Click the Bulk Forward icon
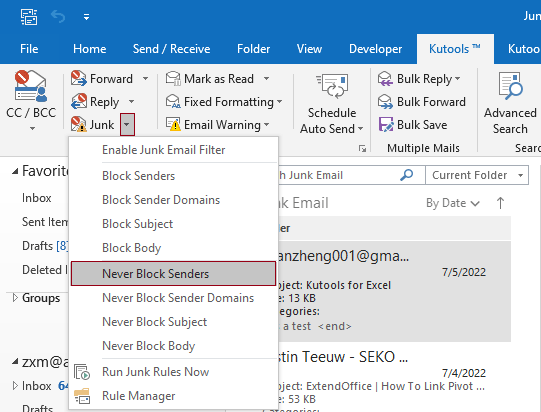The width and height of the screenshot is (541, 412). (x=385, y=102)
